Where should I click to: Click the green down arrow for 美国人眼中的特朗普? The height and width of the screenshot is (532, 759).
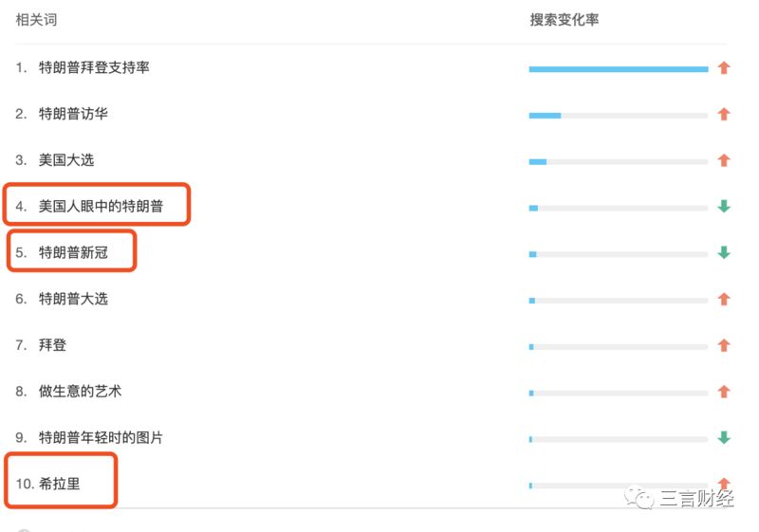tap(724, 207)
